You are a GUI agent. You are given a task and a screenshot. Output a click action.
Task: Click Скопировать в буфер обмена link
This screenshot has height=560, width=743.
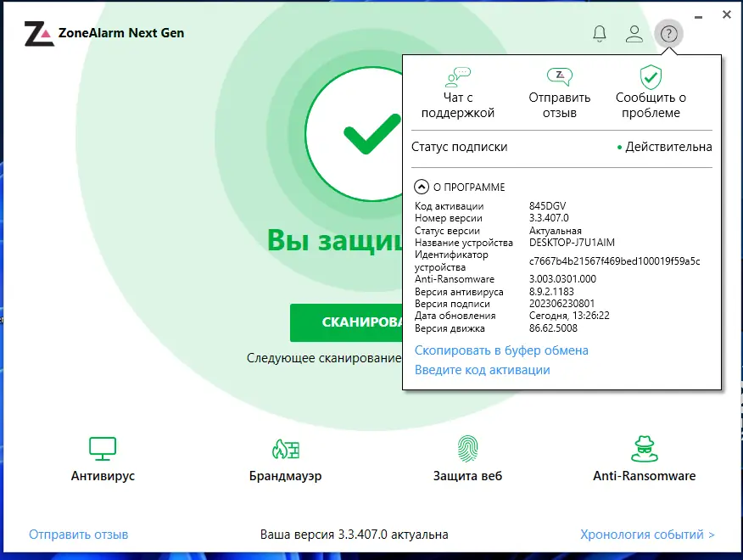tap(501, 350)
